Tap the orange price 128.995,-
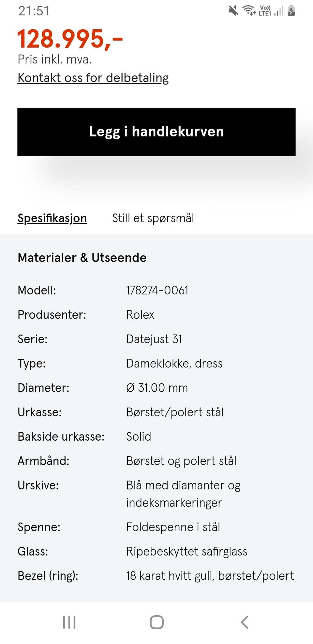Viewport: 313px width, 644px height. (70, 38)
